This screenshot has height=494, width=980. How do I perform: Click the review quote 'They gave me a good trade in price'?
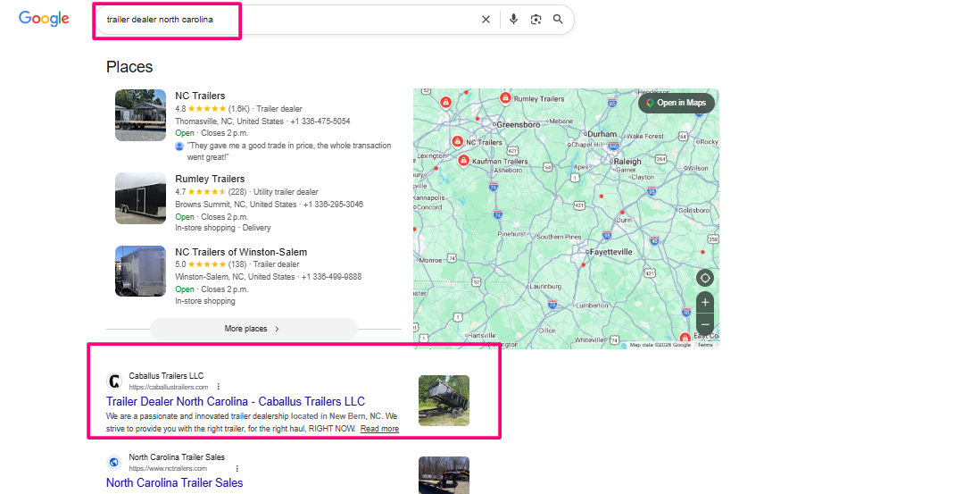289,151
